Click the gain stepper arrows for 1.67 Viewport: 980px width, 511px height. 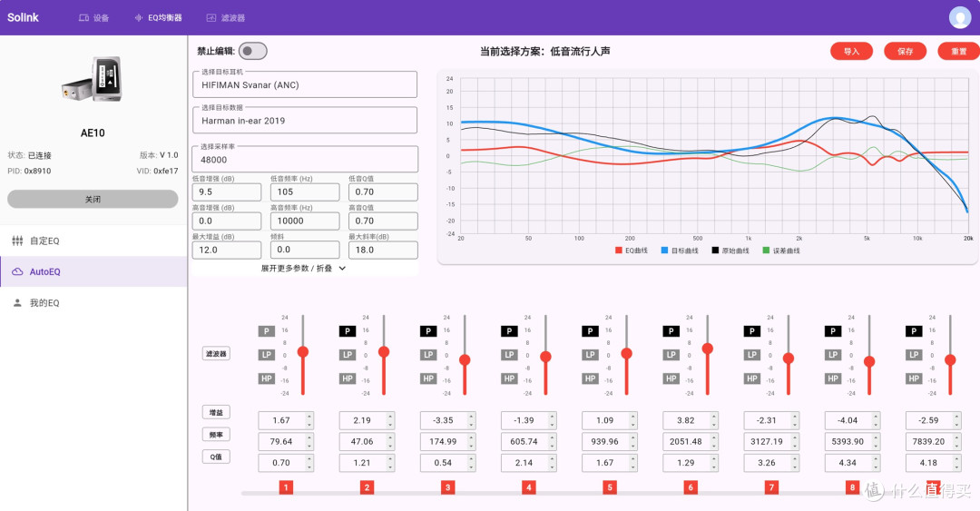(309, 420)
